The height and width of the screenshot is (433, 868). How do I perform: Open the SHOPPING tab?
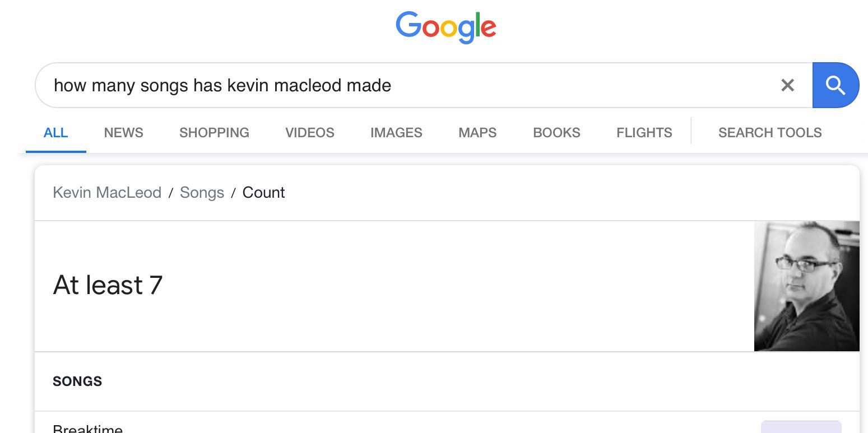click(214, 133)
